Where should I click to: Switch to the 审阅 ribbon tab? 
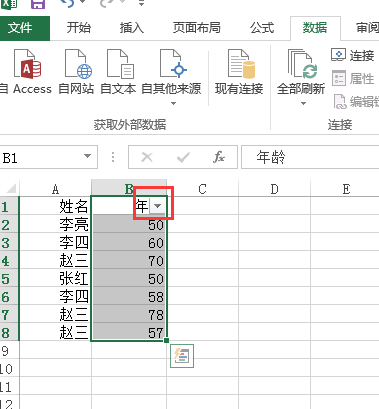[367, 28]
